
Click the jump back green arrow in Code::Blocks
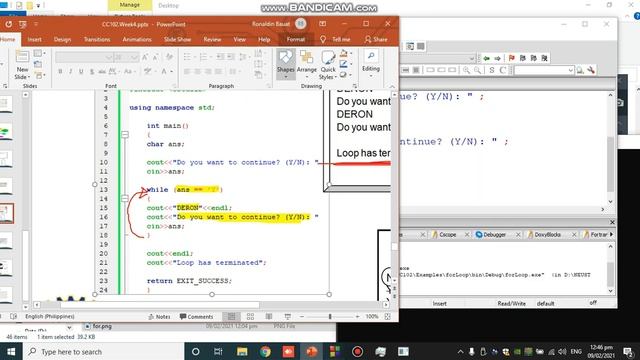(487, 58)
